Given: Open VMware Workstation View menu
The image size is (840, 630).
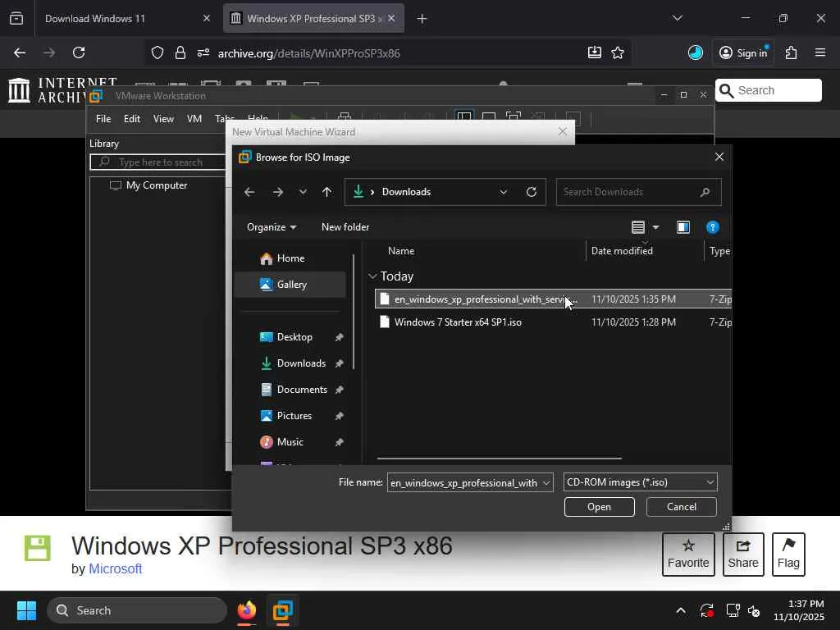Looking at the screenshot, I should click(163, 119).
